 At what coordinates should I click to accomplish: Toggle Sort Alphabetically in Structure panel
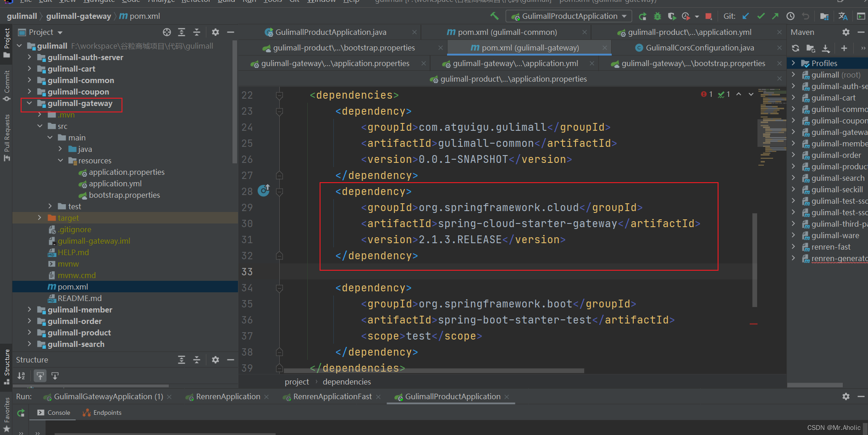21,376
